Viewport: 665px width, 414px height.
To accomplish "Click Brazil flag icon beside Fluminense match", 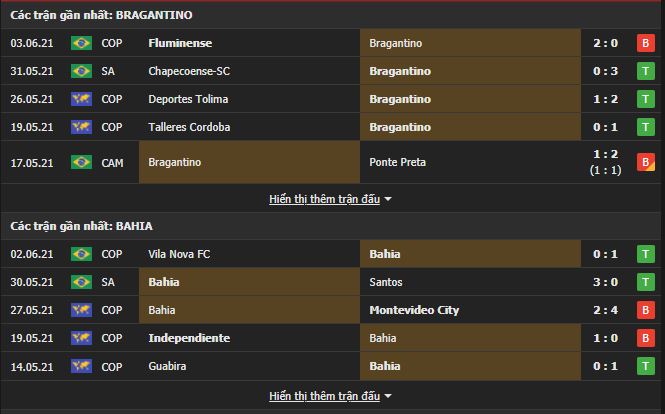I will coord(81,43).
